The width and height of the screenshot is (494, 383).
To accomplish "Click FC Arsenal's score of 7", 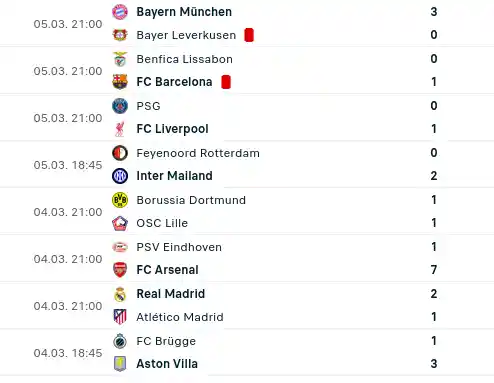I will [434, 270].
